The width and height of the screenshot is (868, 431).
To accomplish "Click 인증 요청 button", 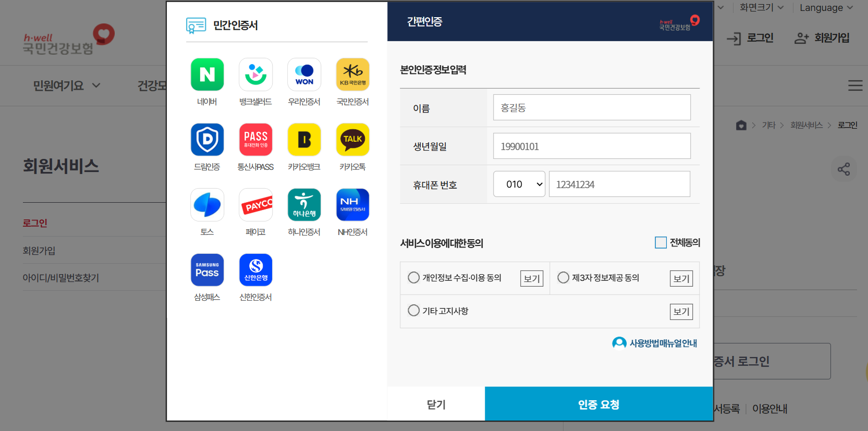I will point(599,404).
